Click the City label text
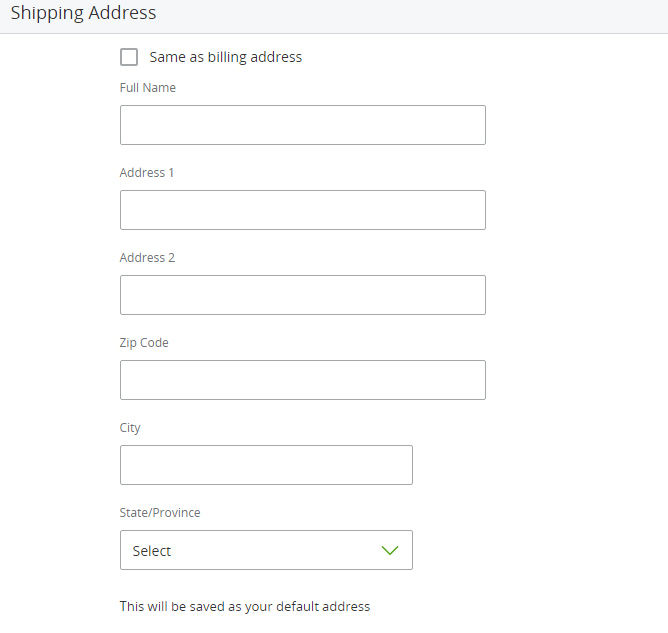The width and height of the screenshot is (668, 633). pyautogui.click(x=130, y=428)
